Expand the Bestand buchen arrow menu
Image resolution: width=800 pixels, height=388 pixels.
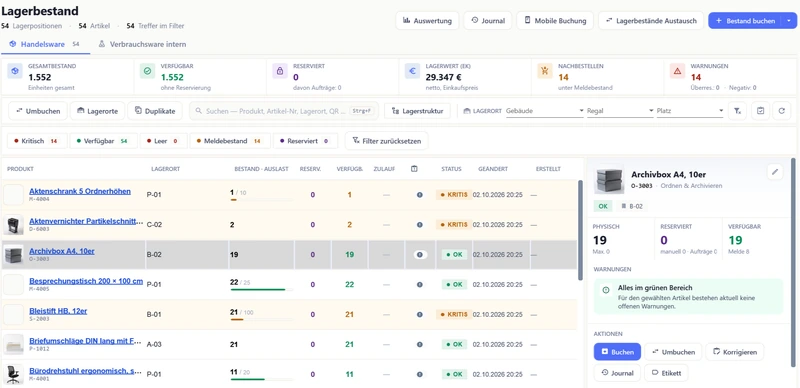coord(789,20)
